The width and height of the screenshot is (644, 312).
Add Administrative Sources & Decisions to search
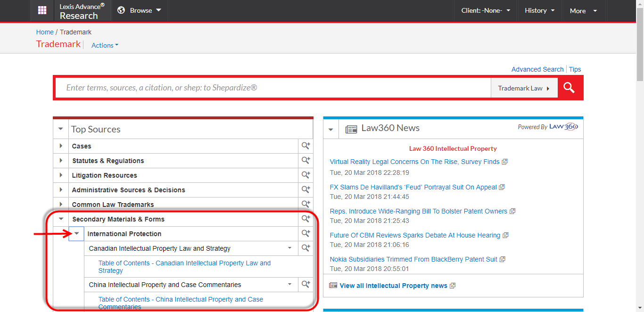click(x=306, y=190)
